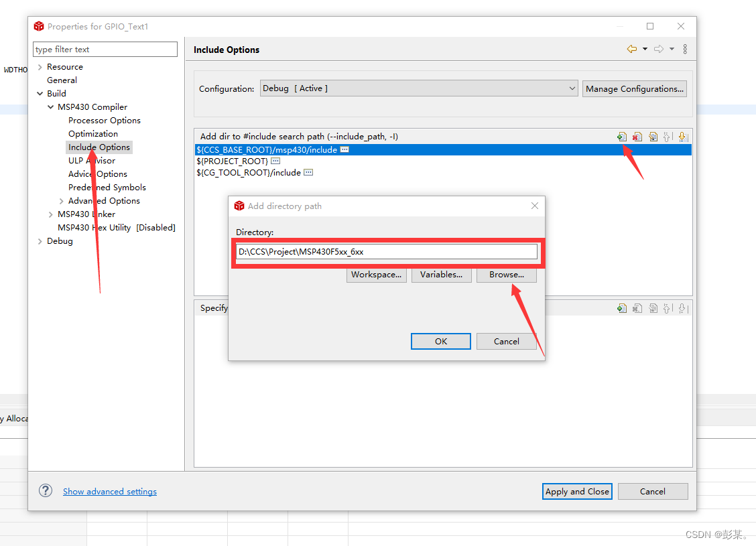Open the Back history dropdown arrow
Screen dimensions: 756x546
click(x=645, y=49)
